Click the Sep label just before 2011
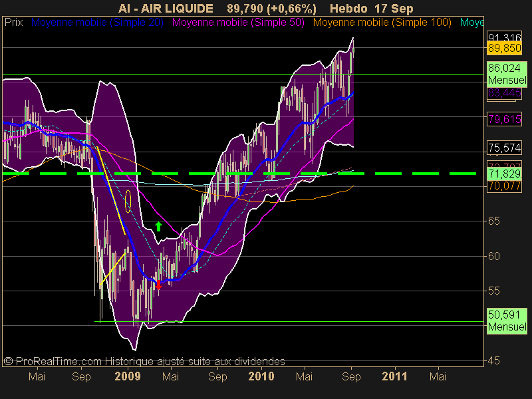This screenshot has height=399, width=532. [x=351, y=377]
